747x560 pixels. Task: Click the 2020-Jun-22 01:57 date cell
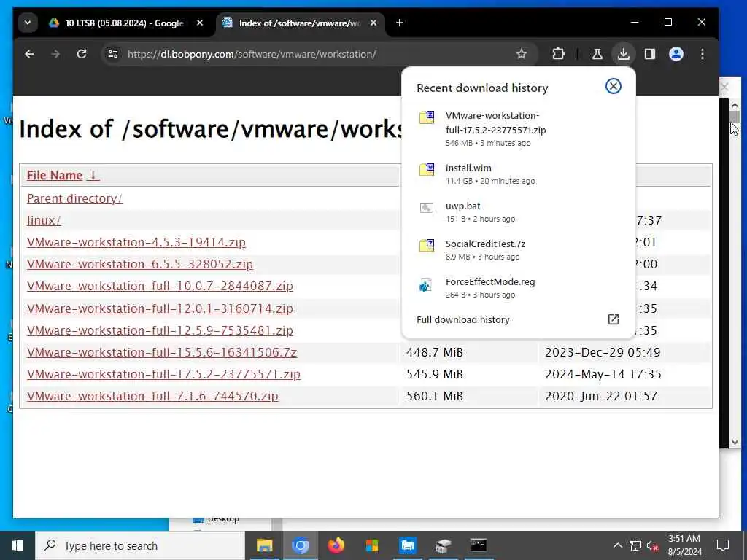click(601, 396)
